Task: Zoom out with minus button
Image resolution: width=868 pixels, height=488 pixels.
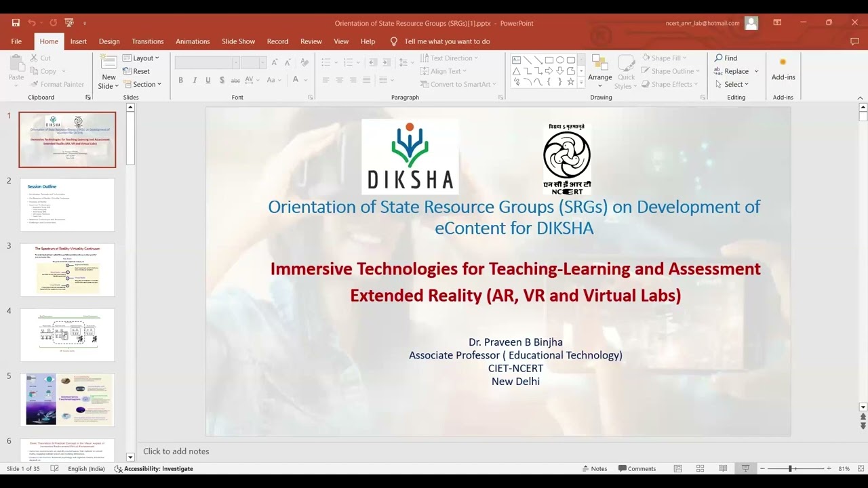Action: pos(762,468)
